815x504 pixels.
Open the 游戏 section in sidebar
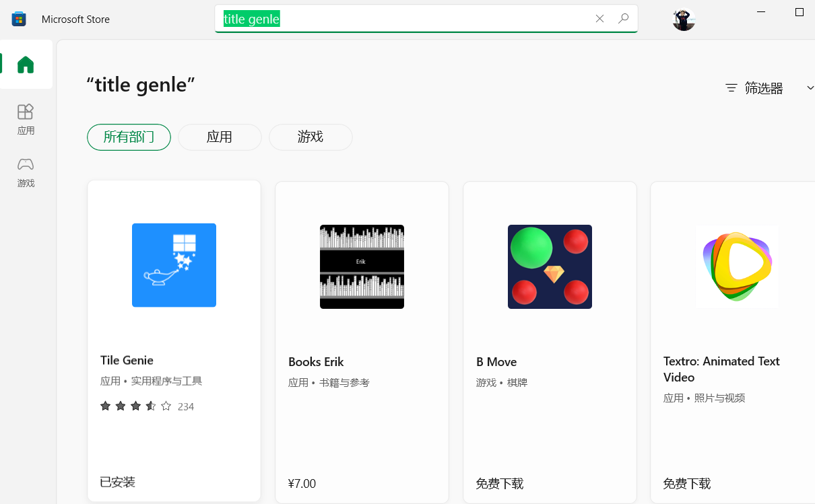click(x=26, y=173)
